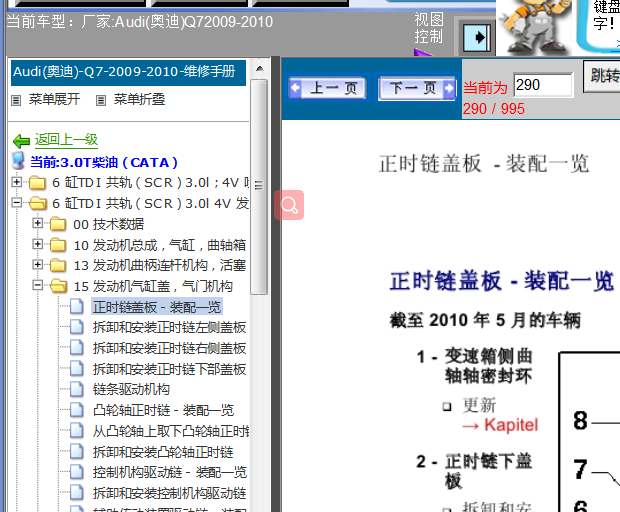Expand first 6 缸TDI 共轨 folder
Screen dimensions: 620x512
click(x=17, y=182)
